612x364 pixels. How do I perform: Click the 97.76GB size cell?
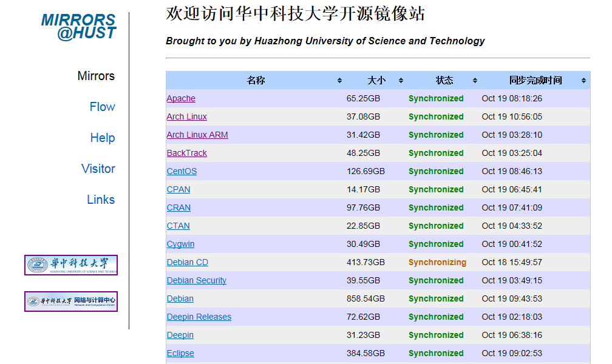tap(363, 207)
